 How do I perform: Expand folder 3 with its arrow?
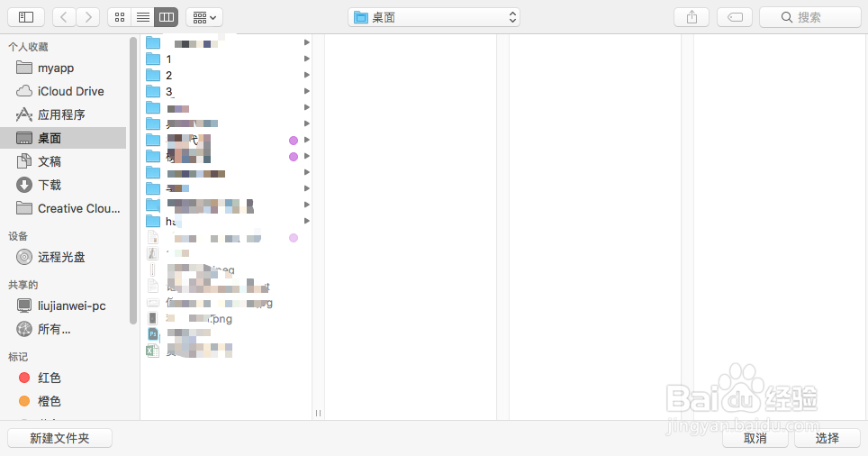click(x=306, y=91)
